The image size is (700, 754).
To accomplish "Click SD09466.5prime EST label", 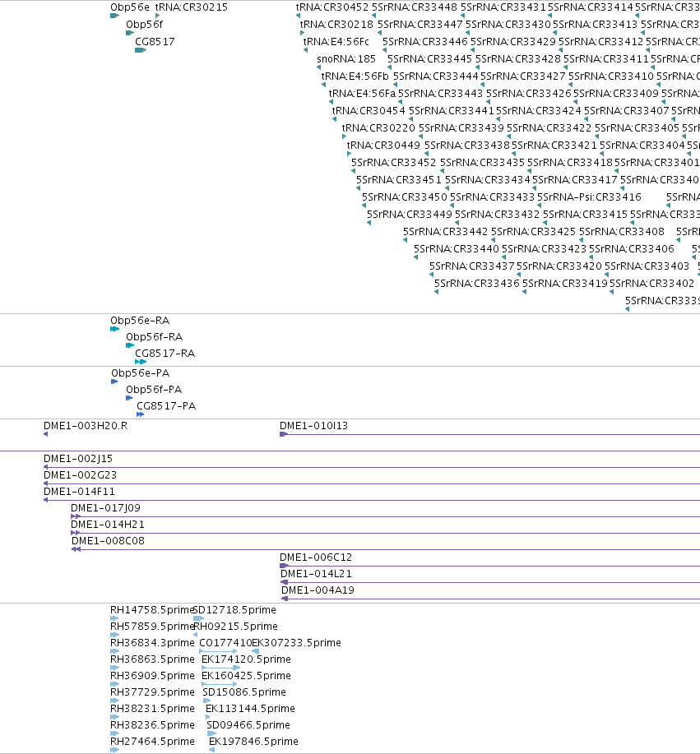I will (x=248, y=725).
